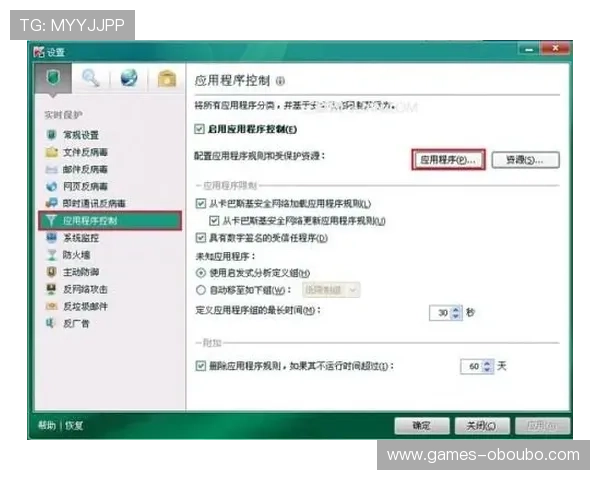Select 反网络攻击 in the sidebar

pos(85,289)
